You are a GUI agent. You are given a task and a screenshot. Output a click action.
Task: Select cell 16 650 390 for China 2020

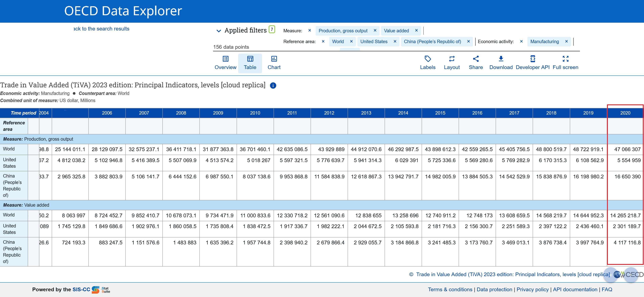tap(625, 186)
